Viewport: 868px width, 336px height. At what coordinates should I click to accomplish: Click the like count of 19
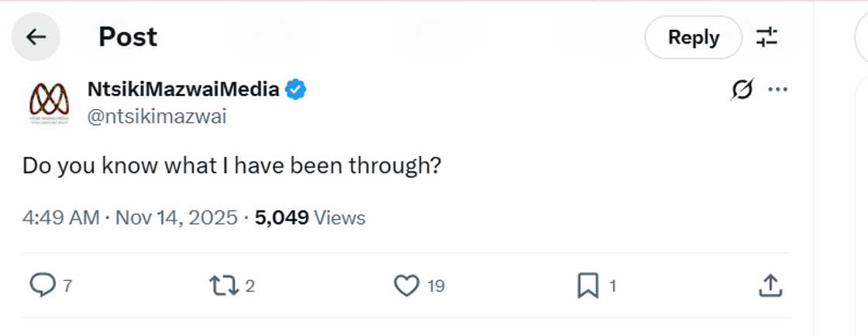(x=436, y=286)
